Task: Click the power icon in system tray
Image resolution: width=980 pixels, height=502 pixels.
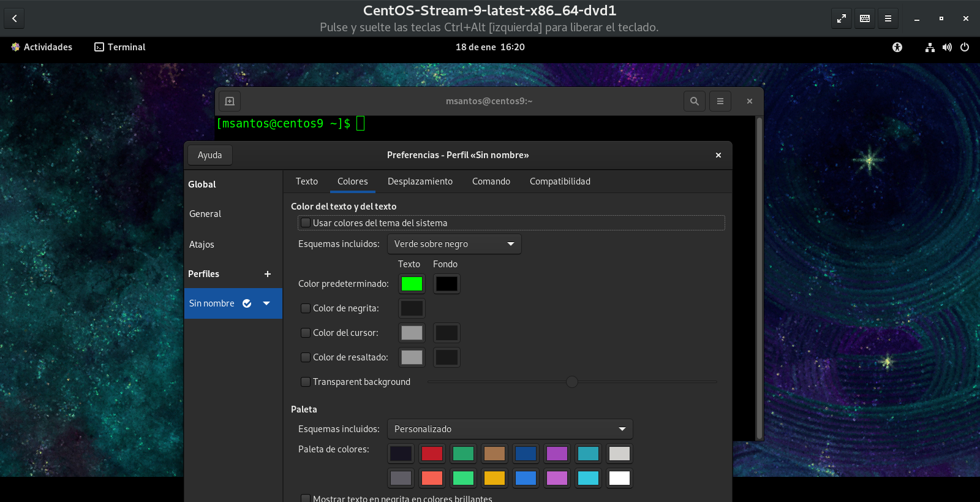Action: pyautogui.click(x=964, y=47)
